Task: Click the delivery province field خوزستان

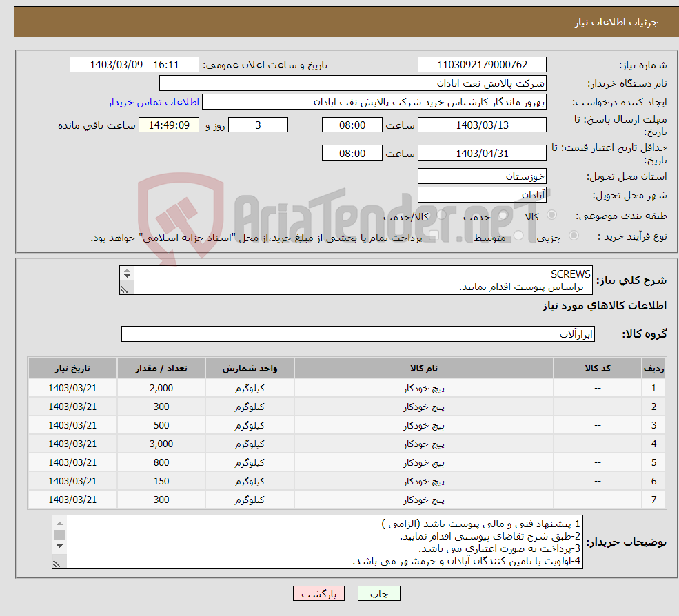Action: point(482,176)
